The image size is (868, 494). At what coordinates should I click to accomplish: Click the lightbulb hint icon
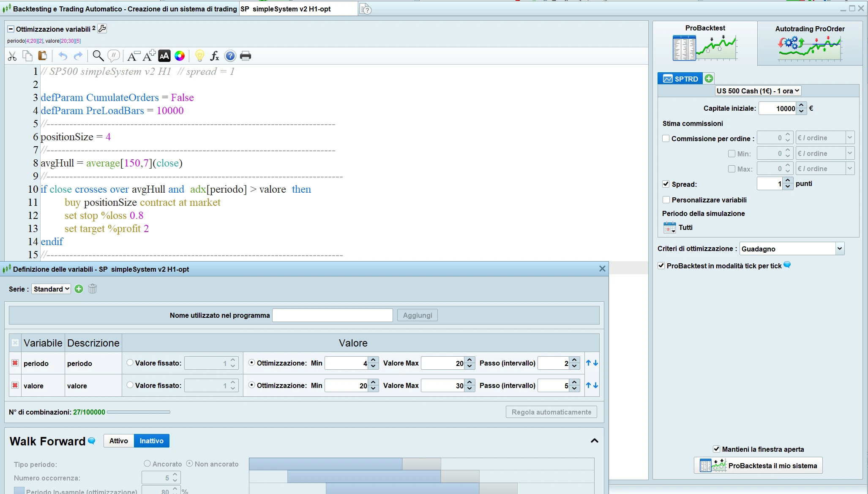200,56
